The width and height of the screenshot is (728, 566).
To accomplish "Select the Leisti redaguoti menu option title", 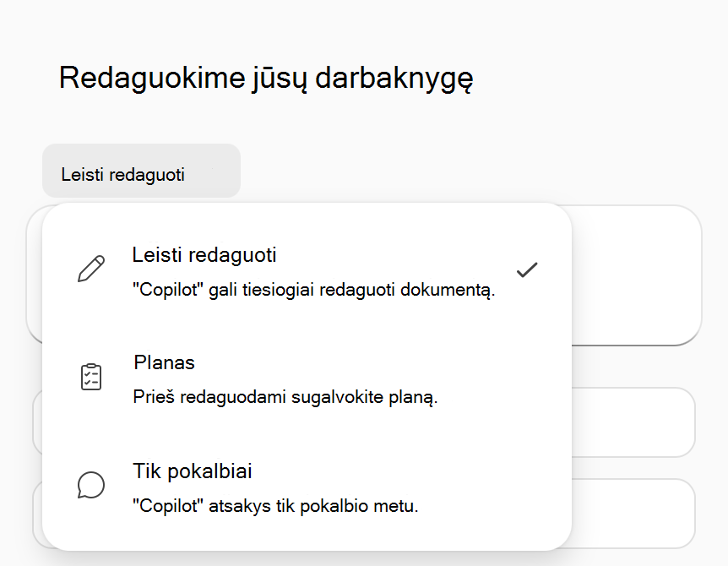I will (204, 255).
